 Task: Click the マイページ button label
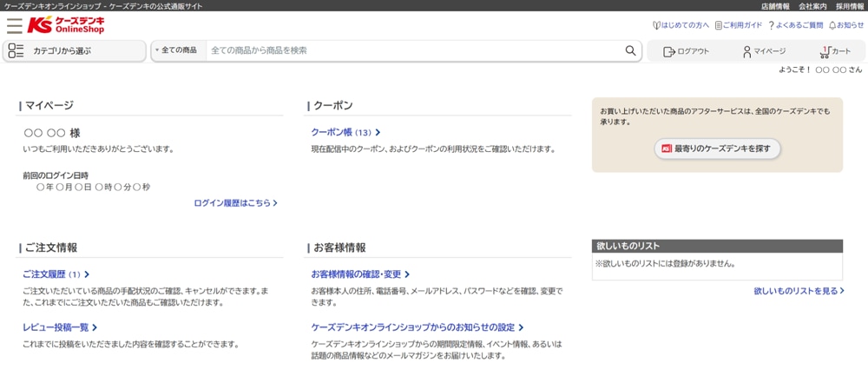coord(769,51)
